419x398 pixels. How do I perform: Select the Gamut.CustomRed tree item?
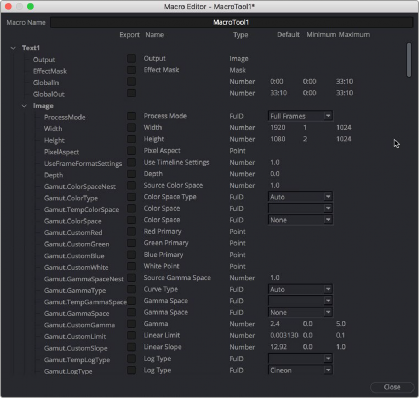pyautogui.click(x=73, y=233)
